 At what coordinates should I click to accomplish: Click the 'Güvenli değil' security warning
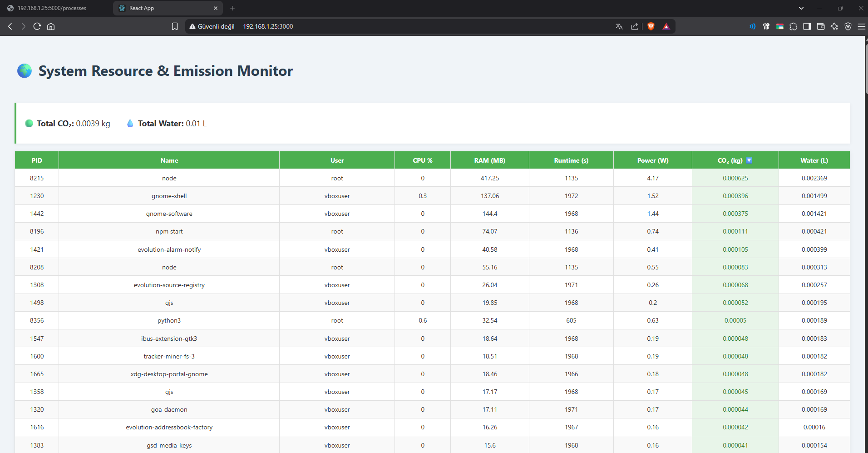[212, 26]
